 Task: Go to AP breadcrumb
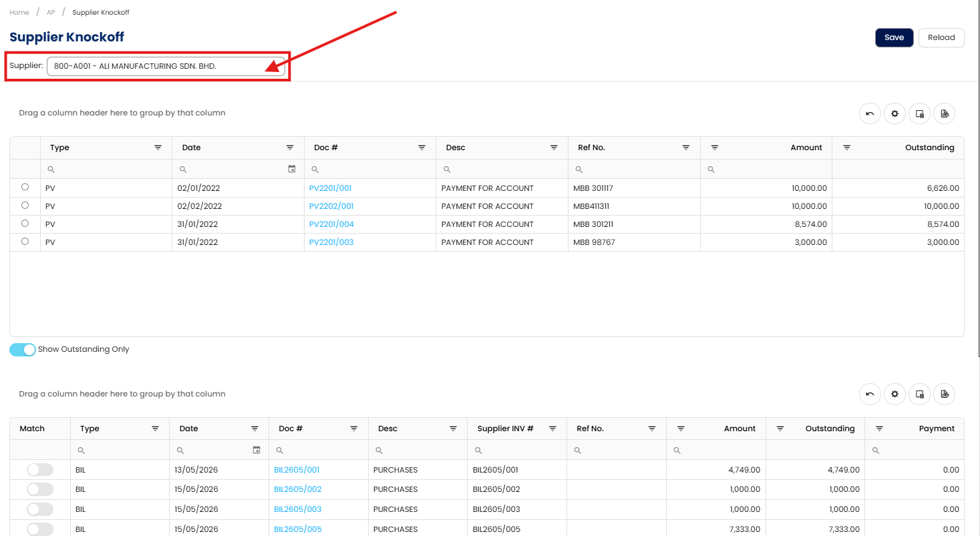[51, 13]
